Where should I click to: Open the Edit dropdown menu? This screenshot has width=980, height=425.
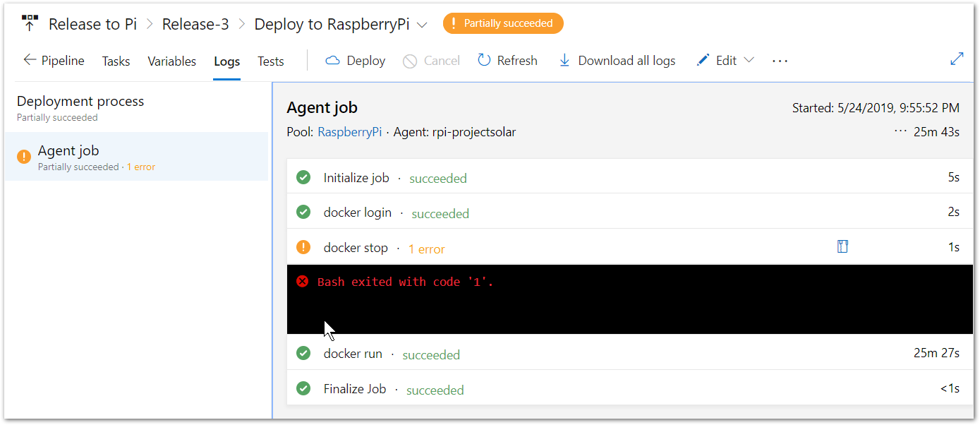pyautogui.click(x=725, y=61)
